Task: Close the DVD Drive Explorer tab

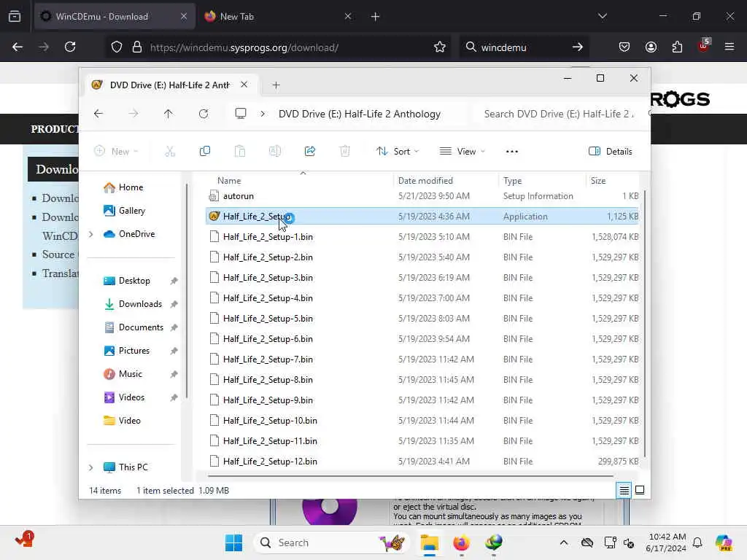Action: (244, 85)
